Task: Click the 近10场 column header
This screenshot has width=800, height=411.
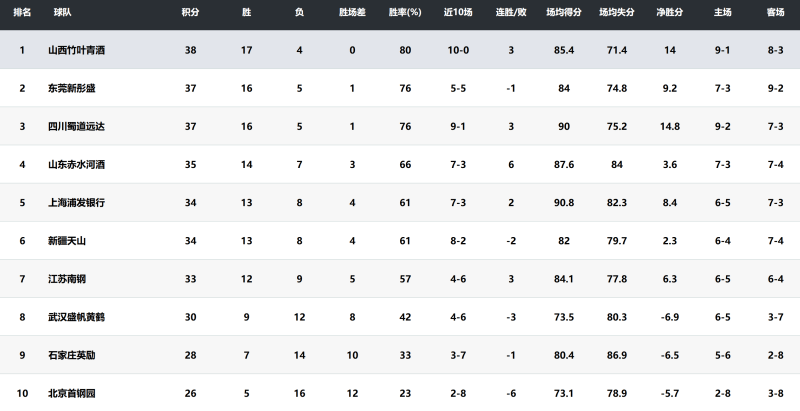Action: tap(458, 13)
